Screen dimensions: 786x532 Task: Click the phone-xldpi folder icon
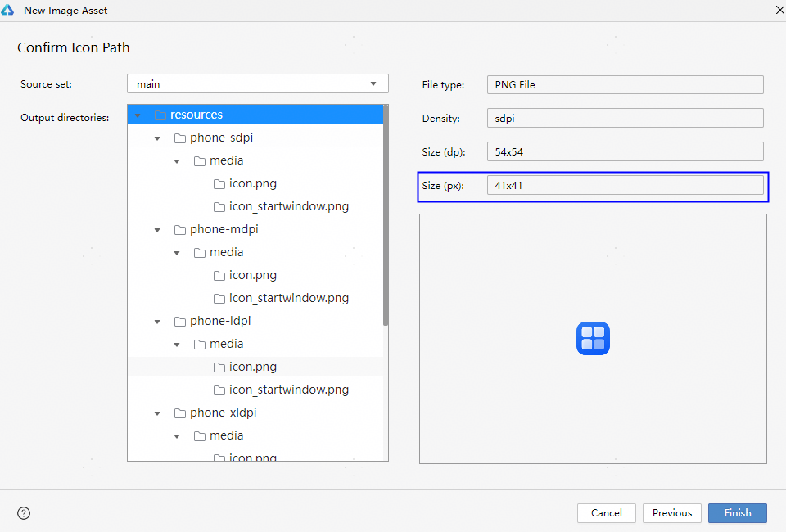tap(180, 413)
